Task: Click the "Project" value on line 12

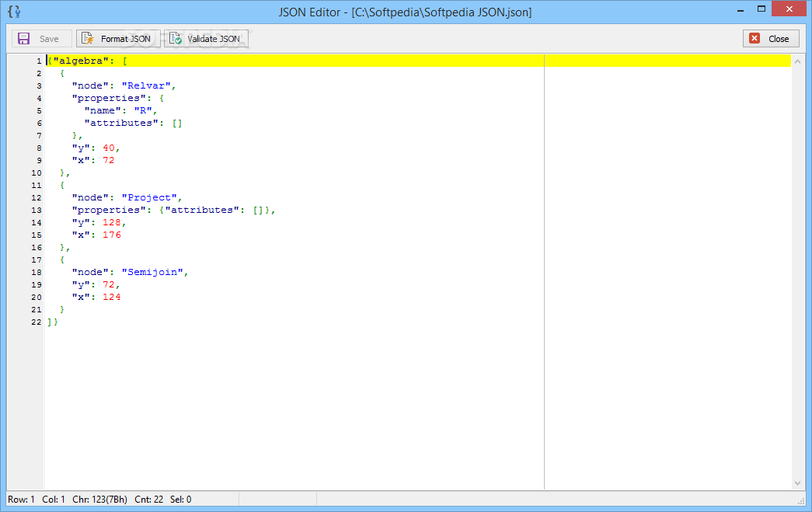Action: pyautogui.click(x=149, y=198)
